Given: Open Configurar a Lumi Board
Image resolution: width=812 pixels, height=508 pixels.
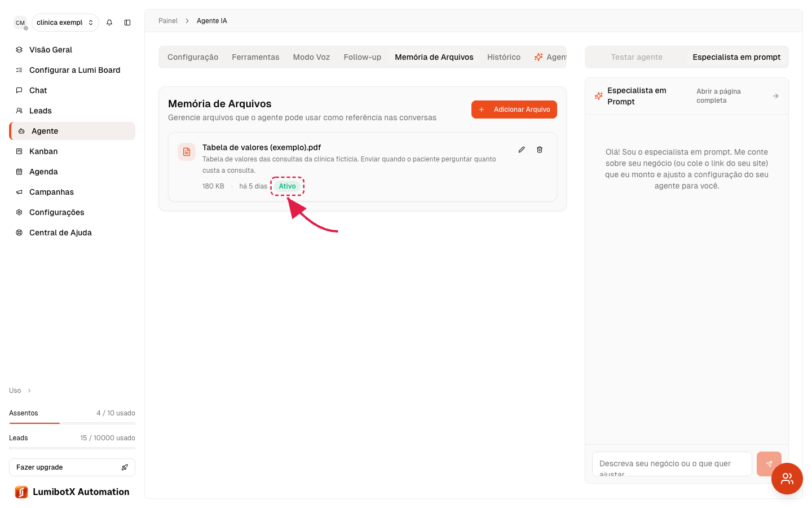Looking at the screenshot, I should [72, 70].
